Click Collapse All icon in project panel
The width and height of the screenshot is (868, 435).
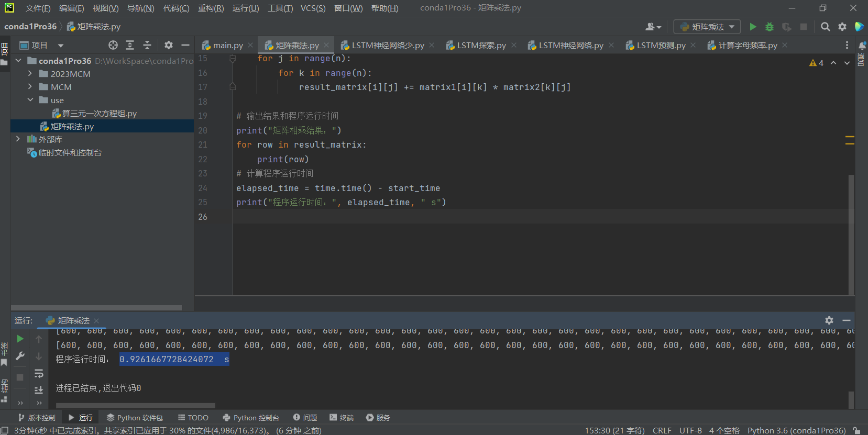click(147, 45)
